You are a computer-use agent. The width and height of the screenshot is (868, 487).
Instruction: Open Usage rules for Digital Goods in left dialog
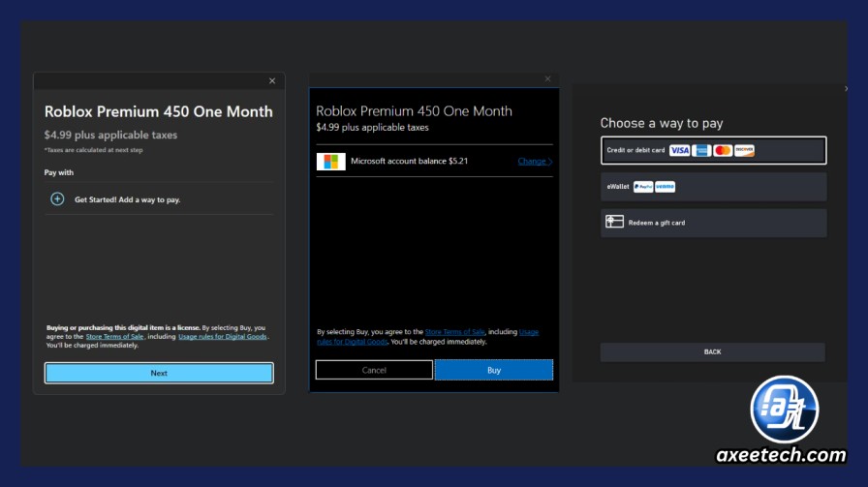(x=223, y=337)
